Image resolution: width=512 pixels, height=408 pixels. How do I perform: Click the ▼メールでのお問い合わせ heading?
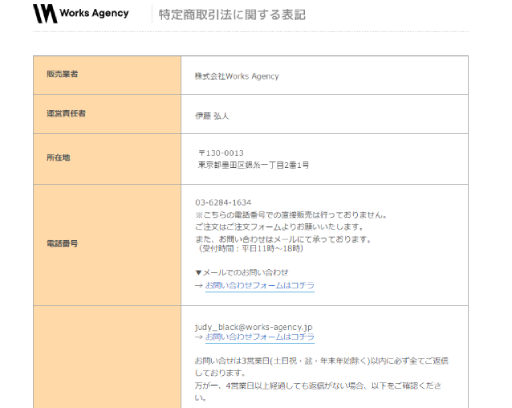(242, 273)
